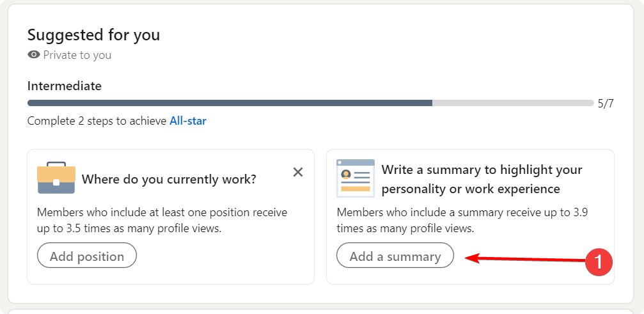Click the eye icon beside Private to you
Viewport: 644px width, 314px height.
click(34, 55)
